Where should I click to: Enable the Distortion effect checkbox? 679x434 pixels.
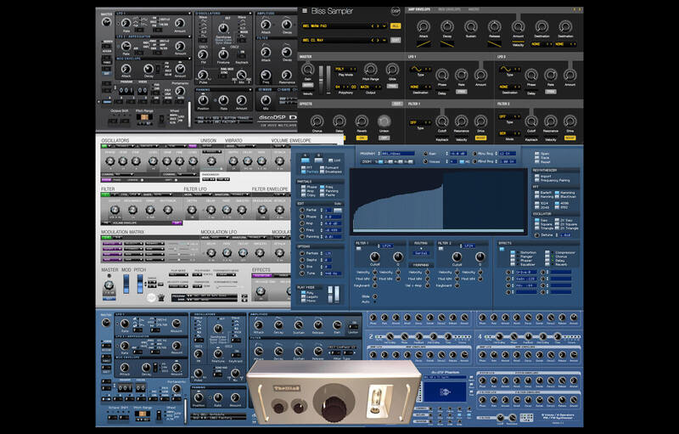tap(513, 252)
